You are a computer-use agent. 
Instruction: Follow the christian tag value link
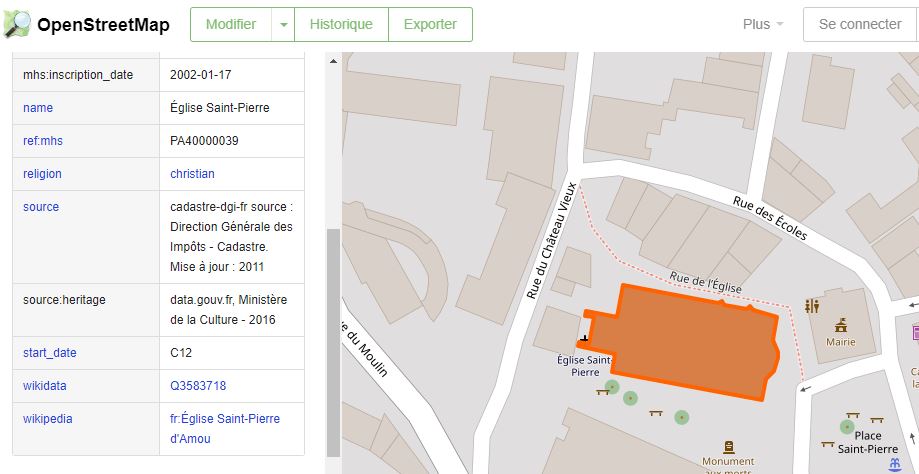pyautogui.click(x=192, y=174)
